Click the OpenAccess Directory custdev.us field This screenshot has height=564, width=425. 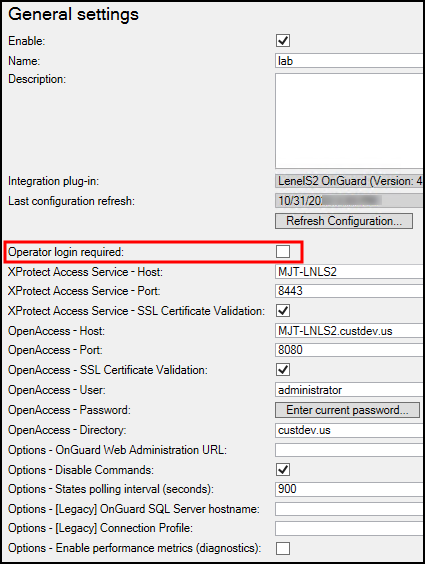click(x=349, y=430)
